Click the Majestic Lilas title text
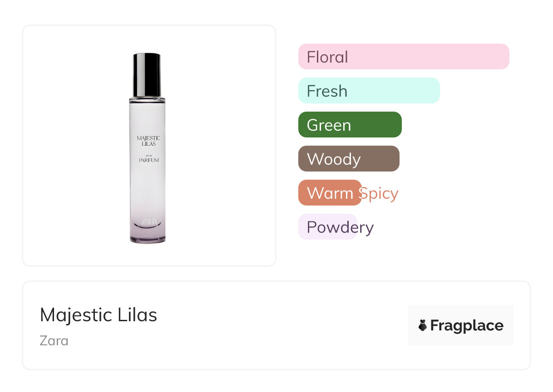Viewport: 553px width, 392px height. pos(99,315)
